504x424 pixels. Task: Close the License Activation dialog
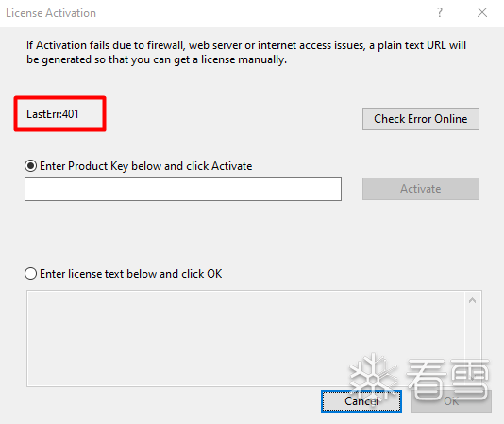[x=482, y=13]
